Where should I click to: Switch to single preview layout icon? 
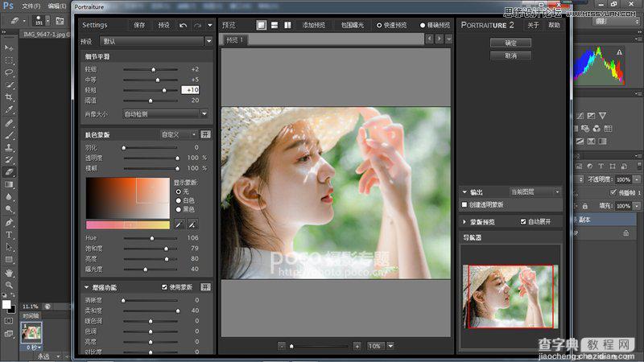(x=261, y=25)
